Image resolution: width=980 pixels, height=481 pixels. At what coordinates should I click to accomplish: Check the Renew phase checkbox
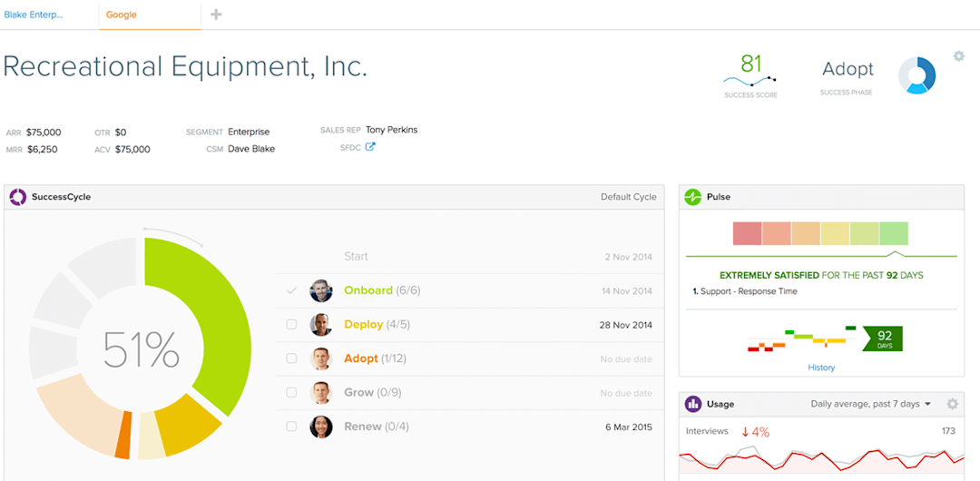291,427
